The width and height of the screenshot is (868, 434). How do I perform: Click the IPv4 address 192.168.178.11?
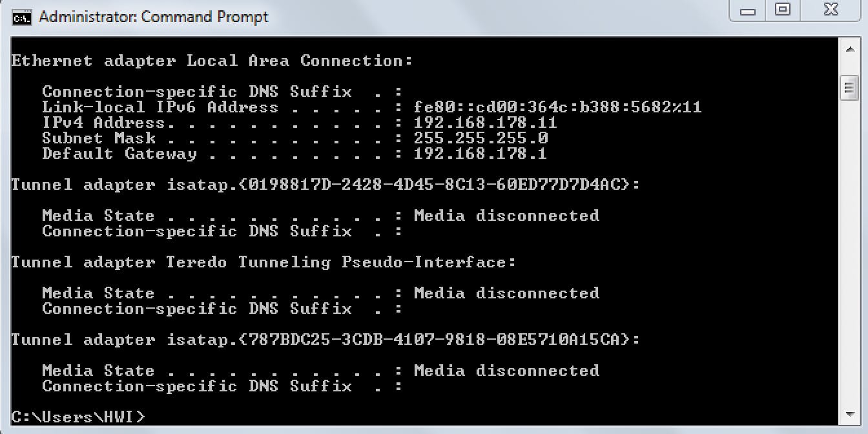[485, 123]
